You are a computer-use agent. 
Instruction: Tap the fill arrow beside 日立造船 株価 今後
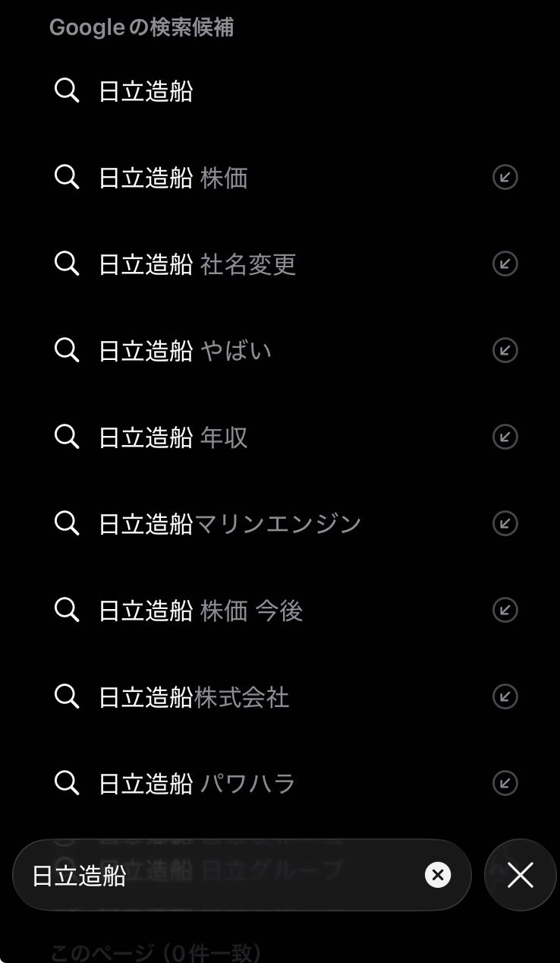[505, 610]
